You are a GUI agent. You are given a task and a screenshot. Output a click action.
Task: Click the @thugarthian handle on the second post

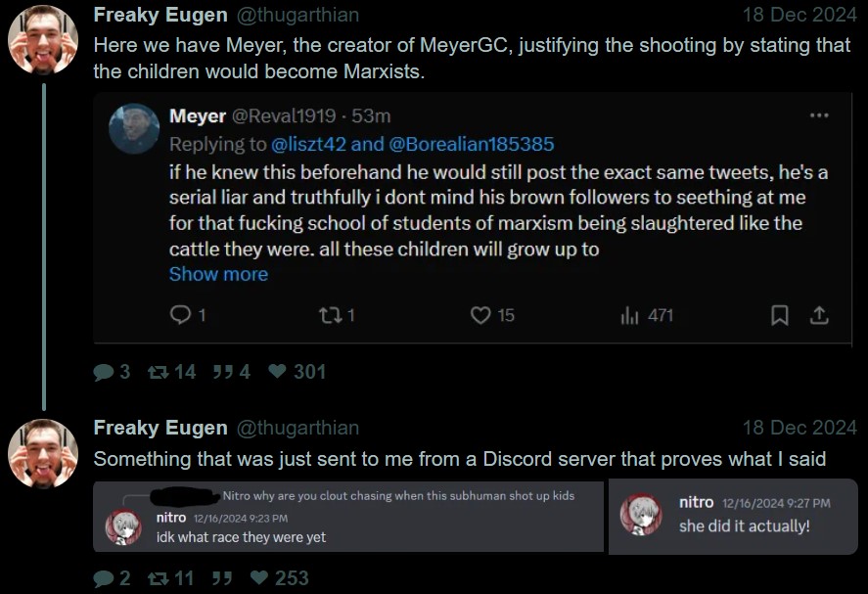click(x=297, y=429)
